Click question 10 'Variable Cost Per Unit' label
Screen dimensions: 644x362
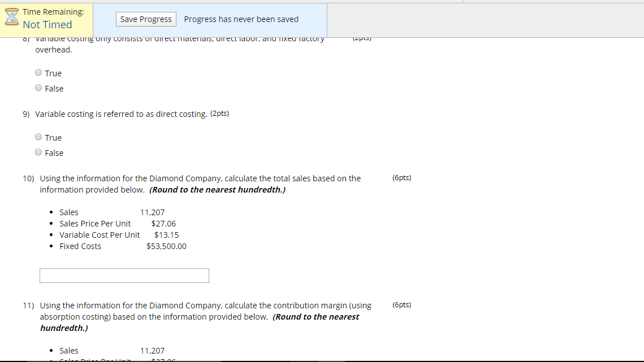[100, 235]
